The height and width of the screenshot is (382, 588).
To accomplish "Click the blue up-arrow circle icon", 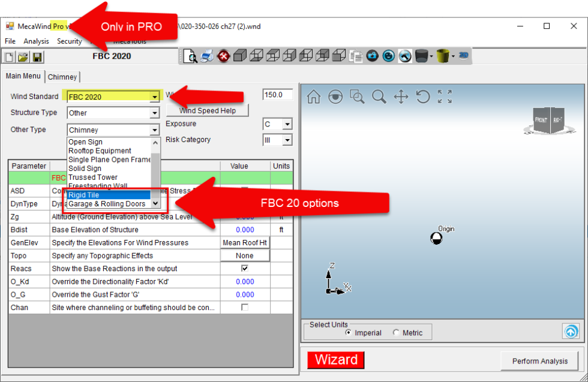I will tap(571, 332).
